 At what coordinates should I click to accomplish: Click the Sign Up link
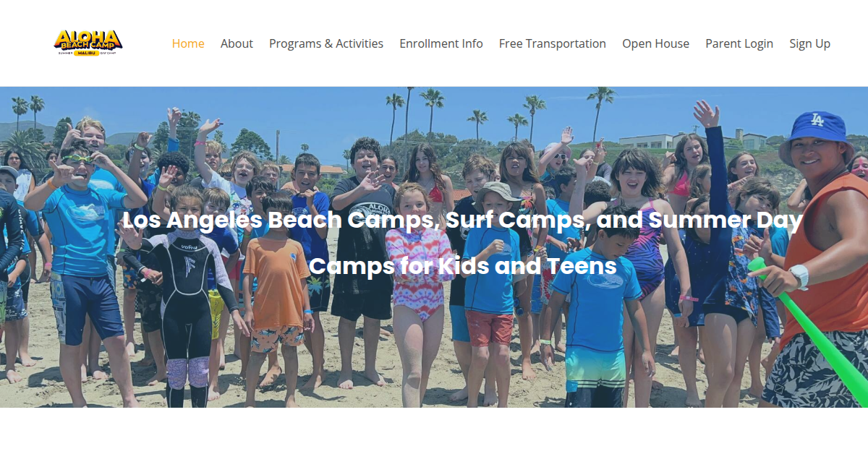point(809,43)
